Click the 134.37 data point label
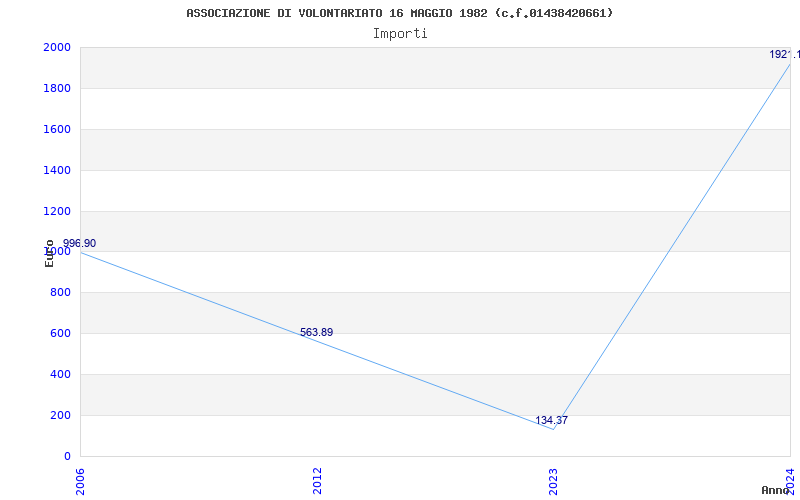 [552, 420]
